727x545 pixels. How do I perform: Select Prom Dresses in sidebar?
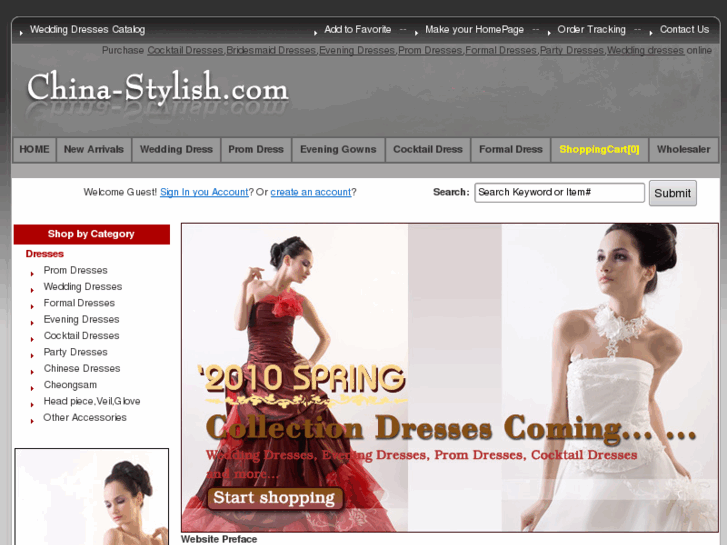(x=76, y=270)
